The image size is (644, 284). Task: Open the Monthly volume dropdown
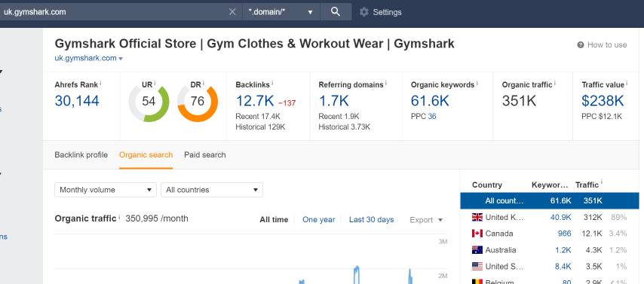click(106, 190)
